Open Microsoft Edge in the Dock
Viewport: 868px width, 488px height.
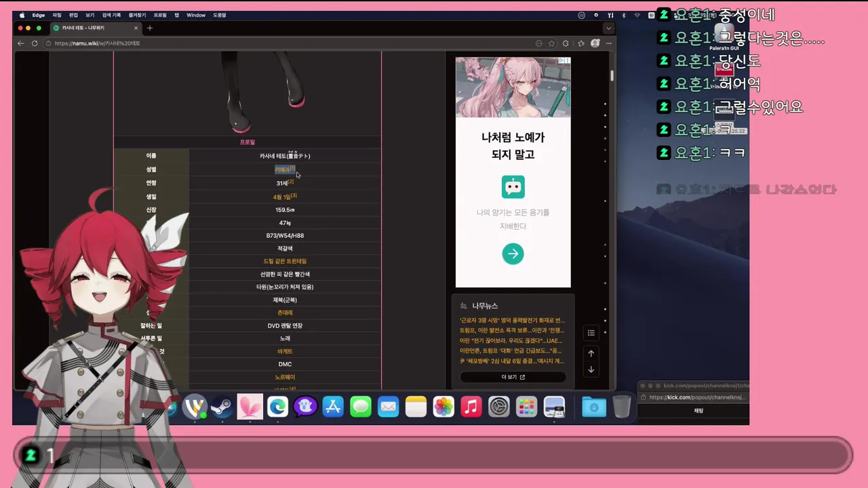(277, 407)
